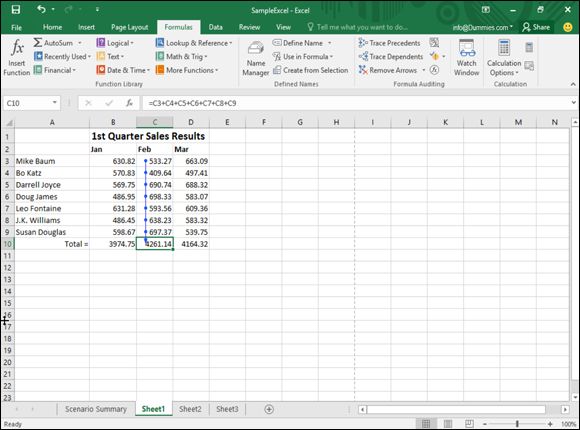Open the Data ribbon tab
Viewport: 580px width, 430px height.
[215, 27]
